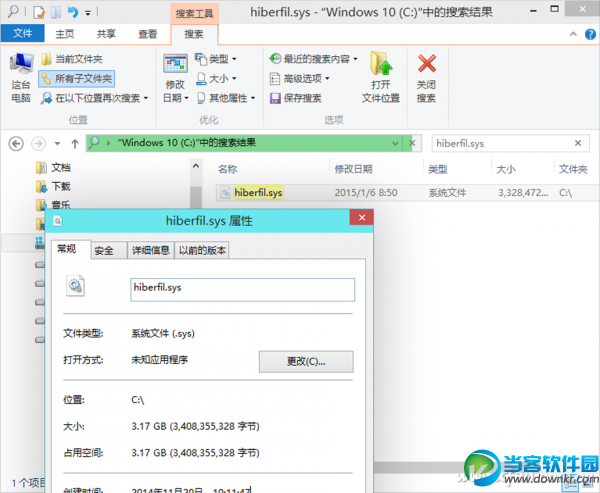Image resolution: width=600 pixels, height=493 pixels.
Task: Switch to Details (详细信息) properties tab
Action: tap(151, 250)
